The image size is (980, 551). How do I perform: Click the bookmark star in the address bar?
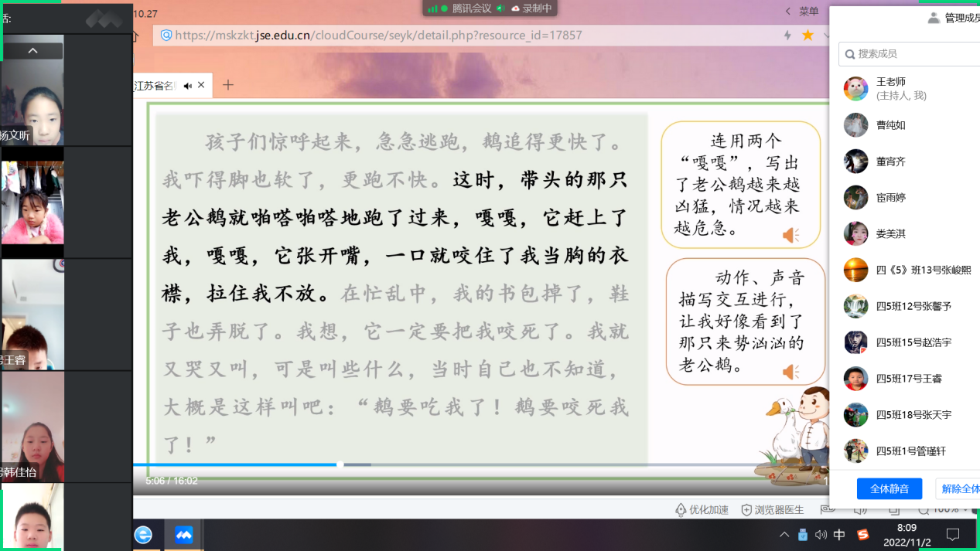(808, 35)
